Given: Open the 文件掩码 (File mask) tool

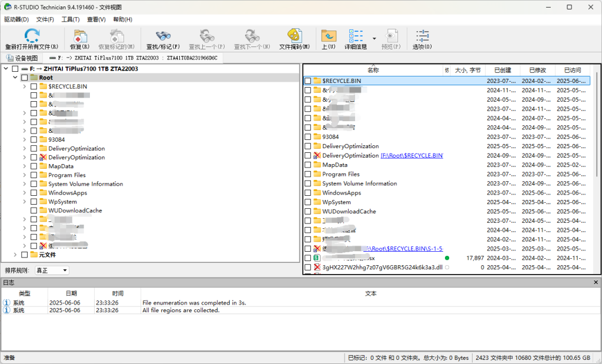Looking at the screenshot, I should coord(294,36).
